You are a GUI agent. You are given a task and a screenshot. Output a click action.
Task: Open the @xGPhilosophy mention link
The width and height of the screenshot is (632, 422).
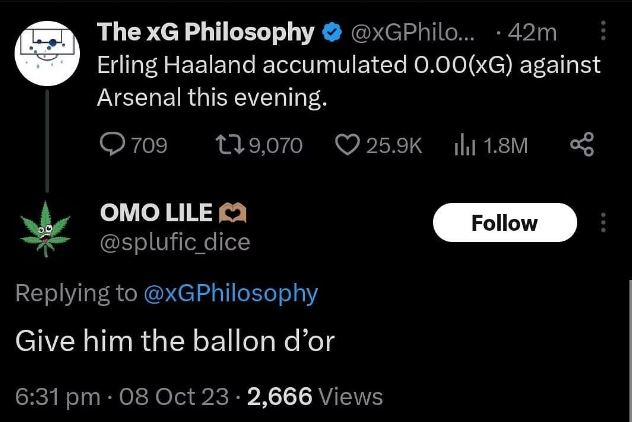pos(231,293)
